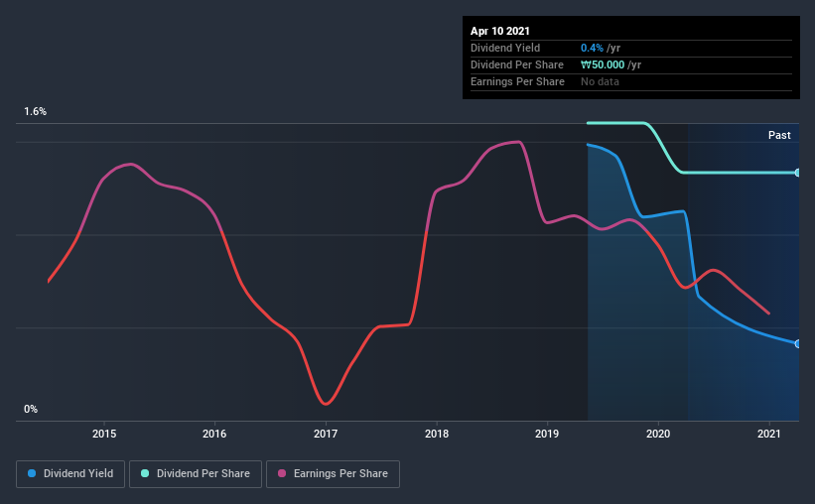Click the tooltip's Earnings Per Share row label
This screenshot has height=504, width=815.
coord(517,81)
